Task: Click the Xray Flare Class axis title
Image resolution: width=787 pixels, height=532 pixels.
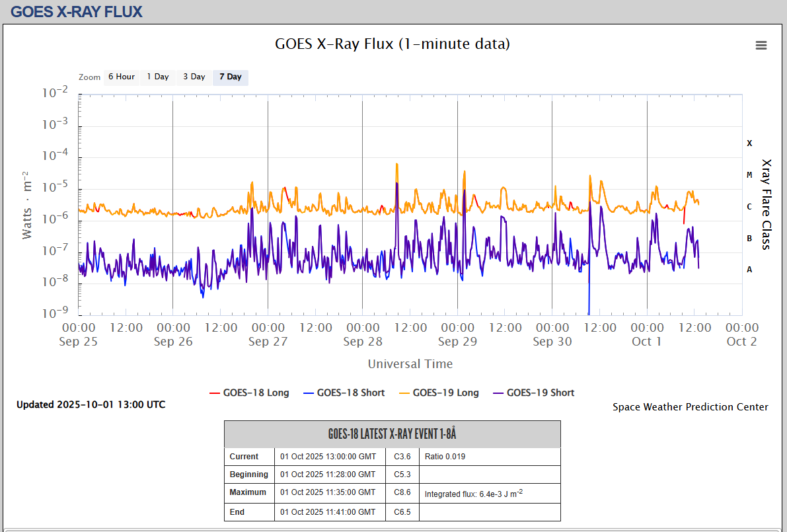Action: (767, 204)
